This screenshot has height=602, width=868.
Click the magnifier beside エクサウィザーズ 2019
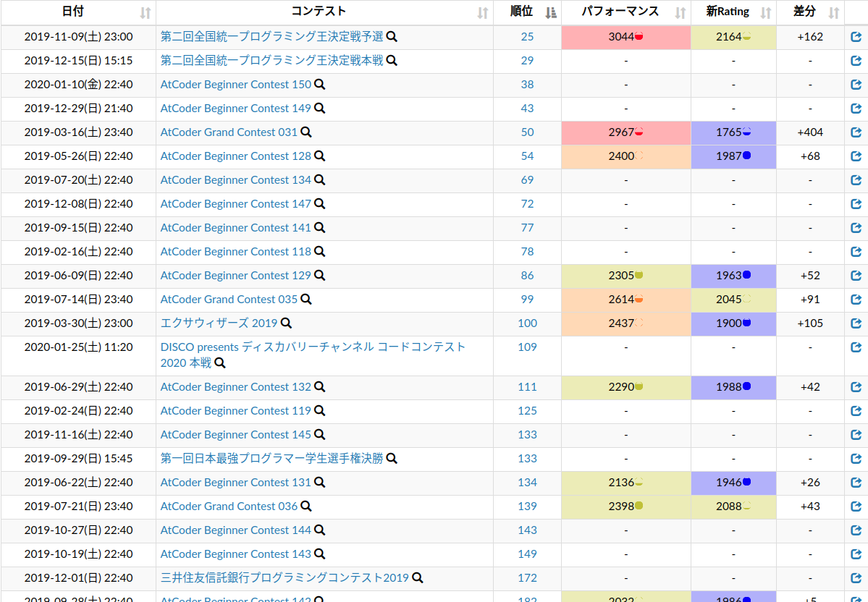coord(286,323)
